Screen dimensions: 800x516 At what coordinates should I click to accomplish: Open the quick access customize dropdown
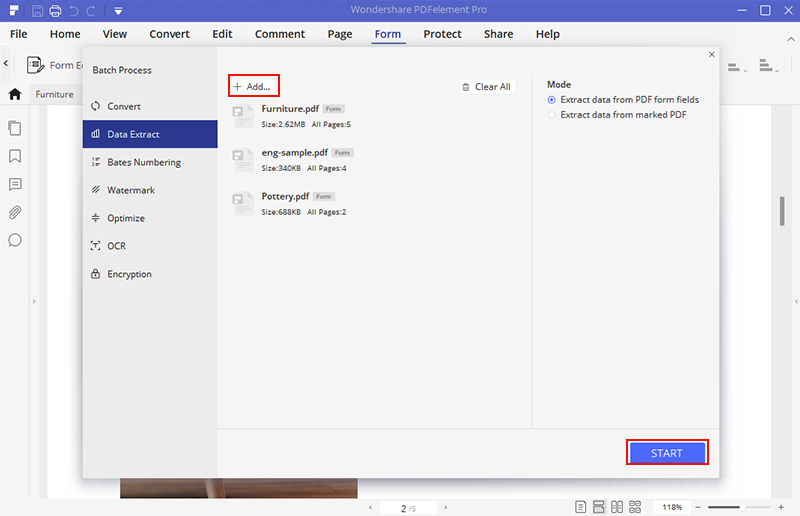[118, 11]
